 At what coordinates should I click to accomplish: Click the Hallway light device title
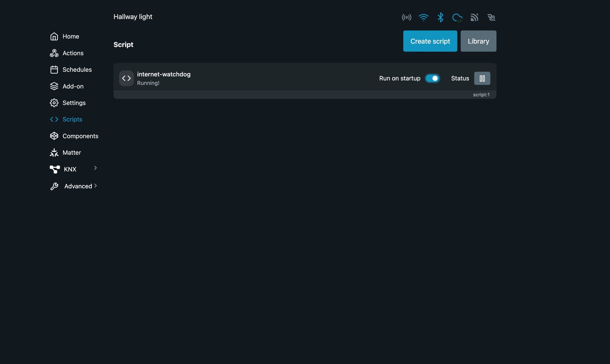click(x=133, y=17)
